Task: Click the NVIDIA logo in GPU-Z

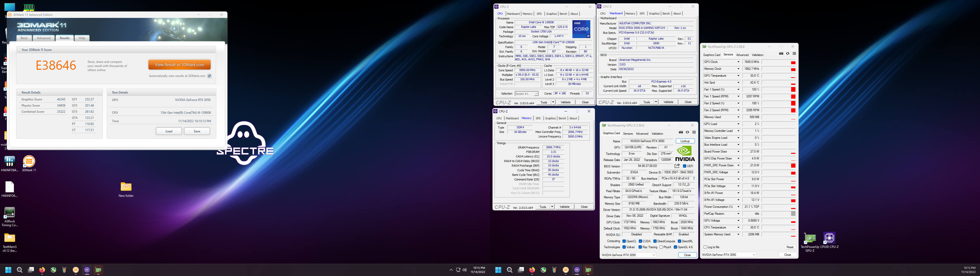Action: coord(685,154)
